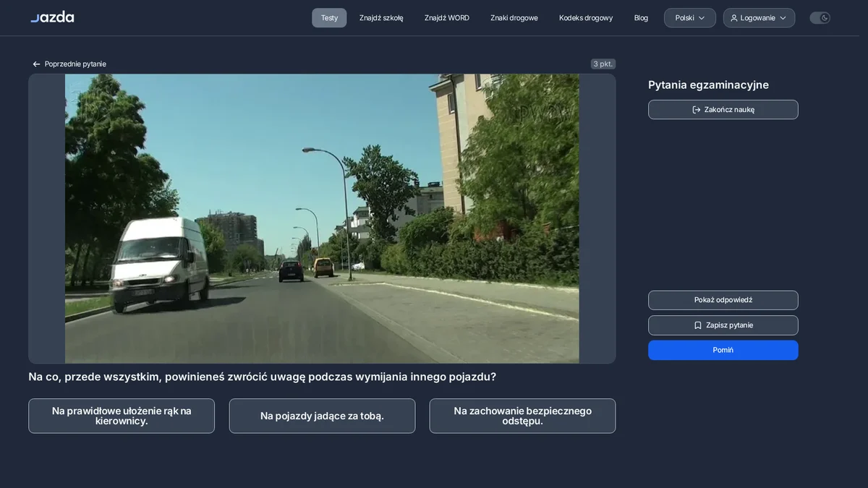Image resolution: width=868 pixels, height=488 pixels.
Task: Reveal answer with Pokaż odpowiedź
Action: click(723, 300)
